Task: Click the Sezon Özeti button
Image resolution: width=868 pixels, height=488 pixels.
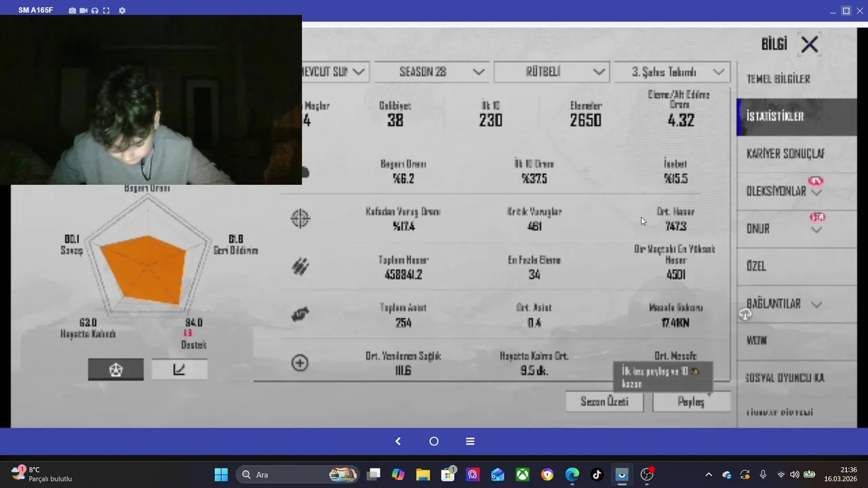Action: coord(604,402)
